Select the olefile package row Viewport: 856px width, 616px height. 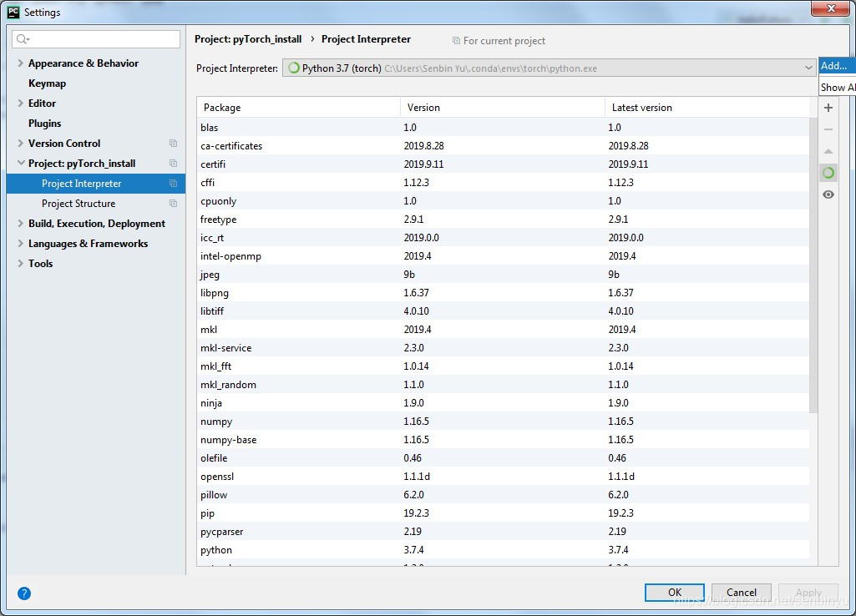[x=503, y=457]
